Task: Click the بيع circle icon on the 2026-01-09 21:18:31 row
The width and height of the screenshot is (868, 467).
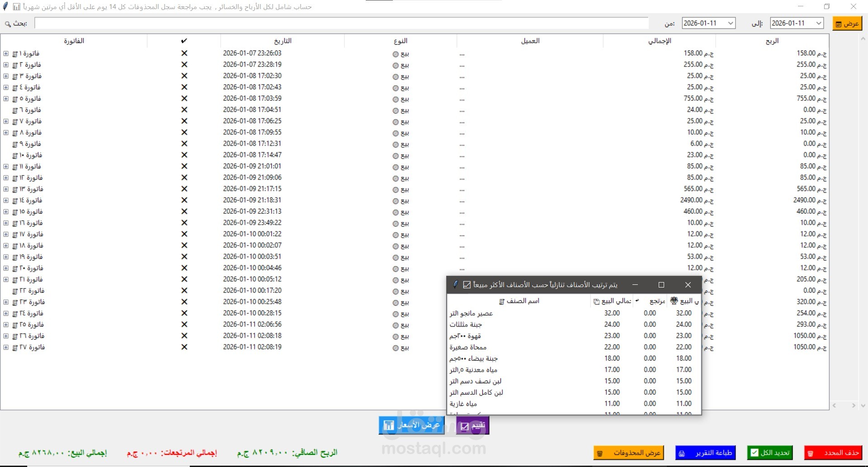Action: (x=396, y=201)
